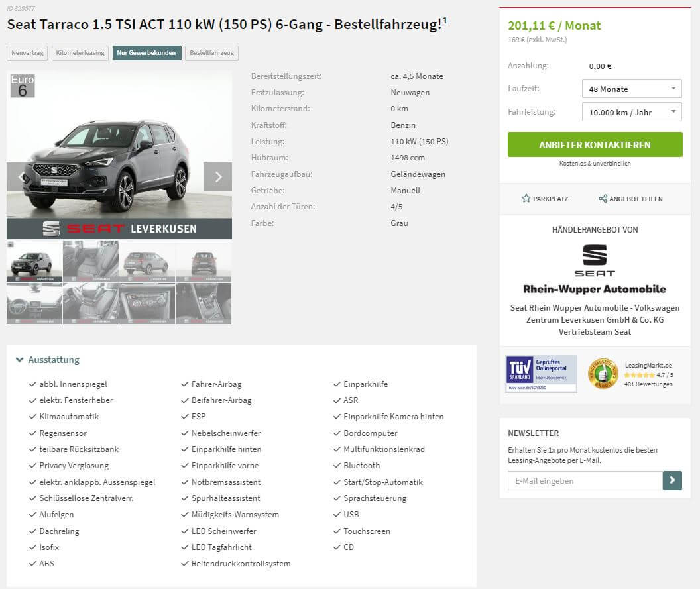Click the Seat dealer logo

[x=595, y=260]
